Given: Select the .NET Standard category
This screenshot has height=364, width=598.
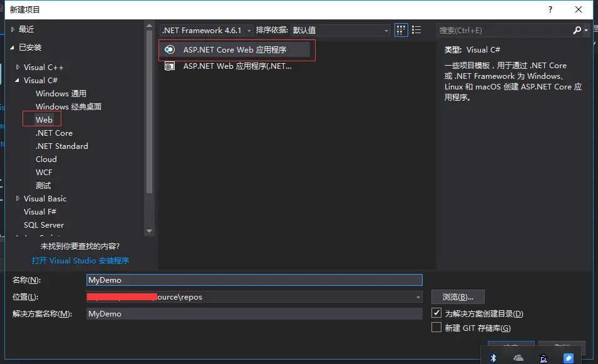Looking at the screenshot, I should click(62, 146).
